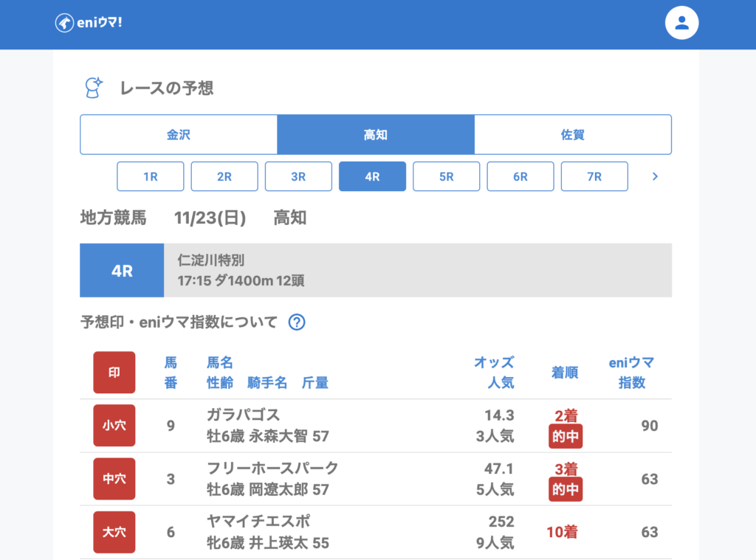Select the highlighted 4R race button
The width and height of the screenshot is (756, 560).
tap(372, 177)
